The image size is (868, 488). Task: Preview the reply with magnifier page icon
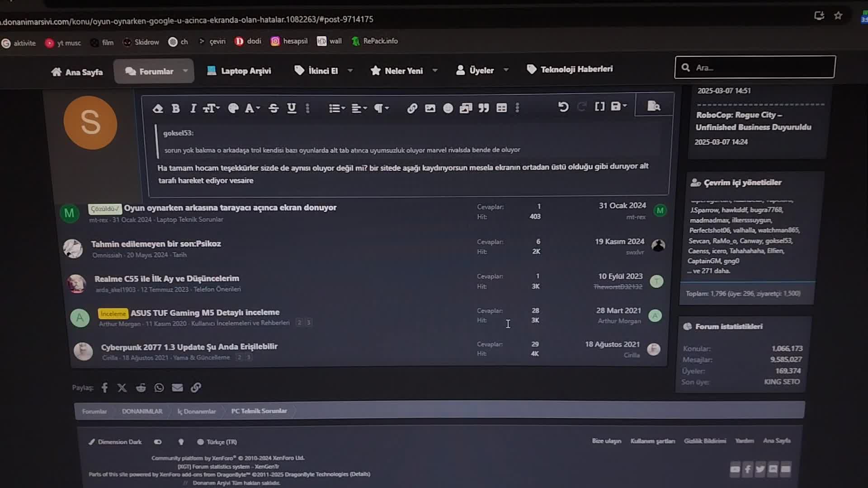pos(654,106)
